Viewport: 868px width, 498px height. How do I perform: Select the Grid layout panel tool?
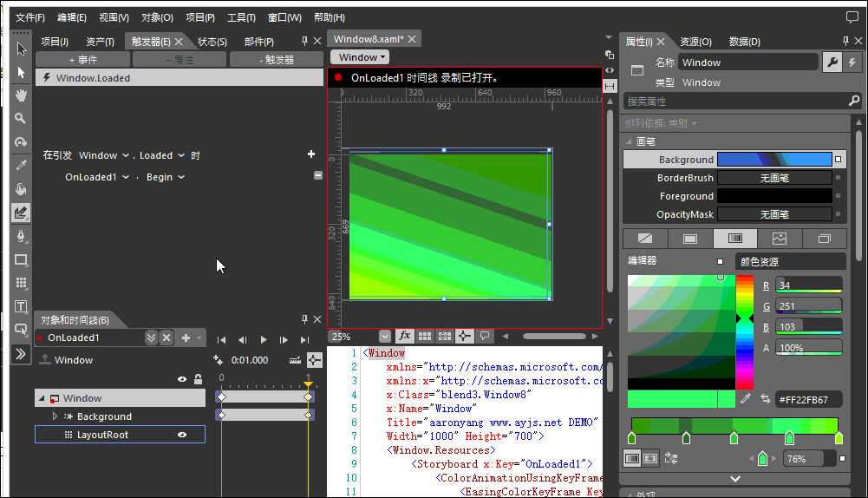click(21, 283)
